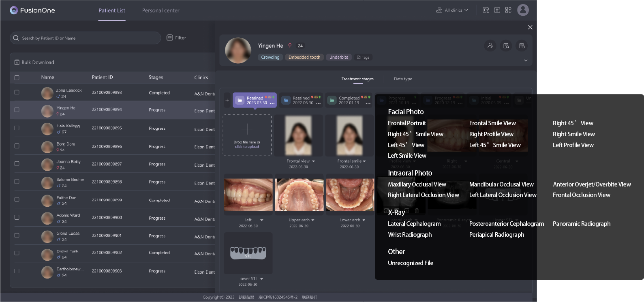Click the apps grid download icon
The height and width of the screenshot is (302, 644).
pyautogui.click(x=508, y=10)
